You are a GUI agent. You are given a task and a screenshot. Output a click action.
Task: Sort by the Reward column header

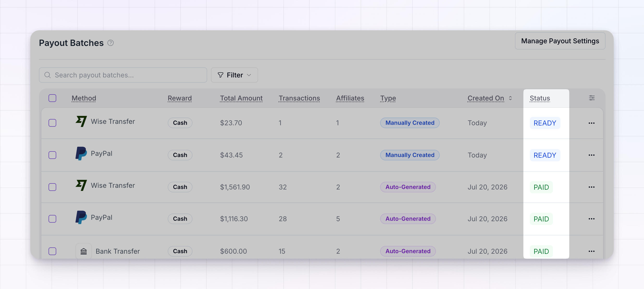180,98
